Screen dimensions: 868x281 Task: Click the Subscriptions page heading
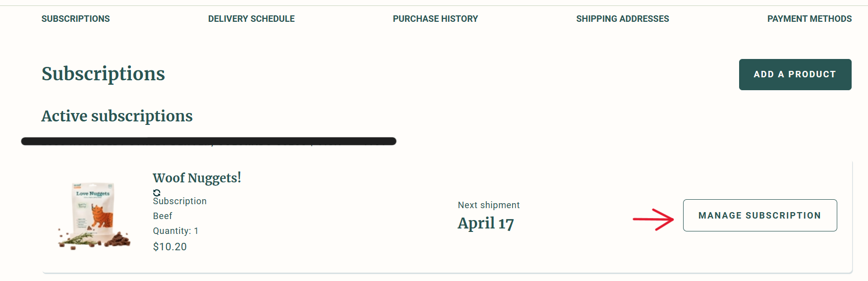click(x=103, y=74)
